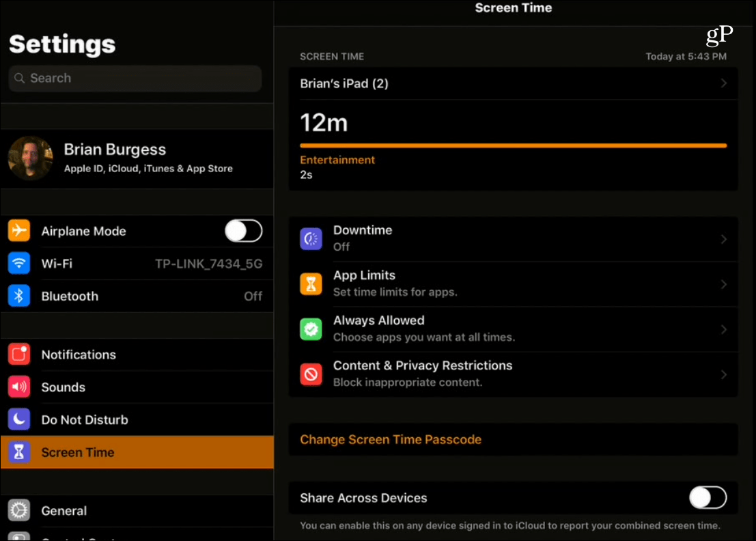Click the TP-LINK_7434_5G network name
Screen dimensions: 756x541
(x=209, y=264)
